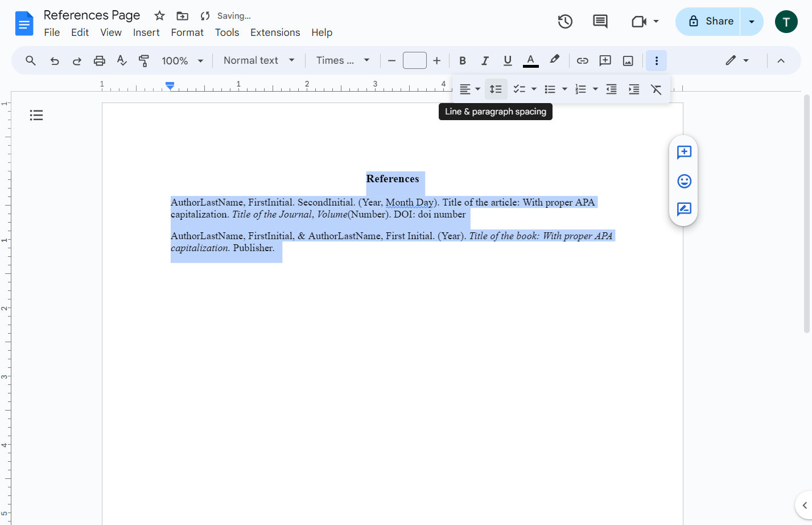Redo the last action

point(77,60)
